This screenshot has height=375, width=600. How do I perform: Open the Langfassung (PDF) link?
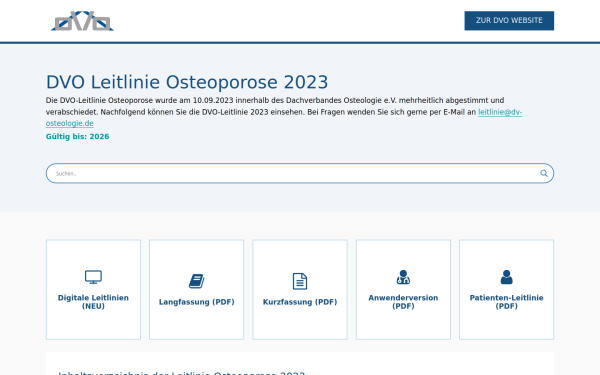(x=197, y=302)
